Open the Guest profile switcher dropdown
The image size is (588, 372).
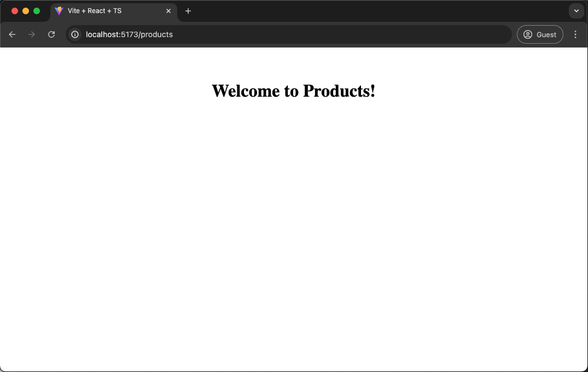coord(540,34)
